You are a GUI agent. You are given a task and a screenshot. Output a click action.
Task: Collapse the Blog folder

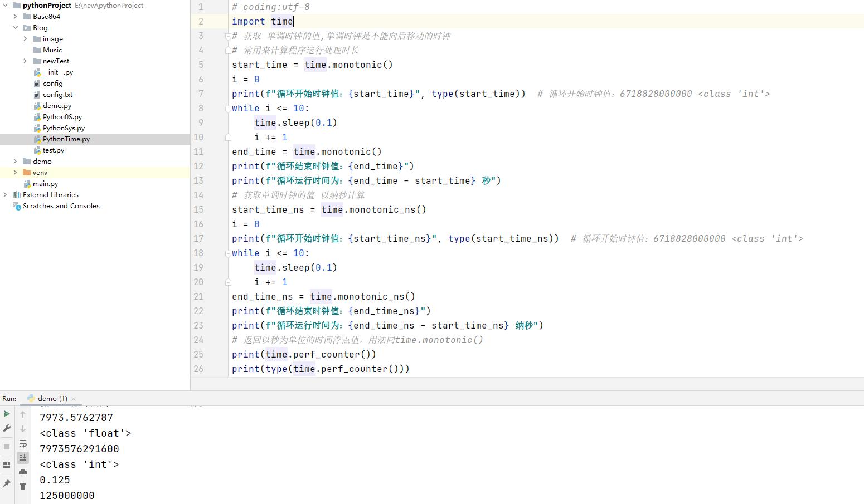[15, 28]
